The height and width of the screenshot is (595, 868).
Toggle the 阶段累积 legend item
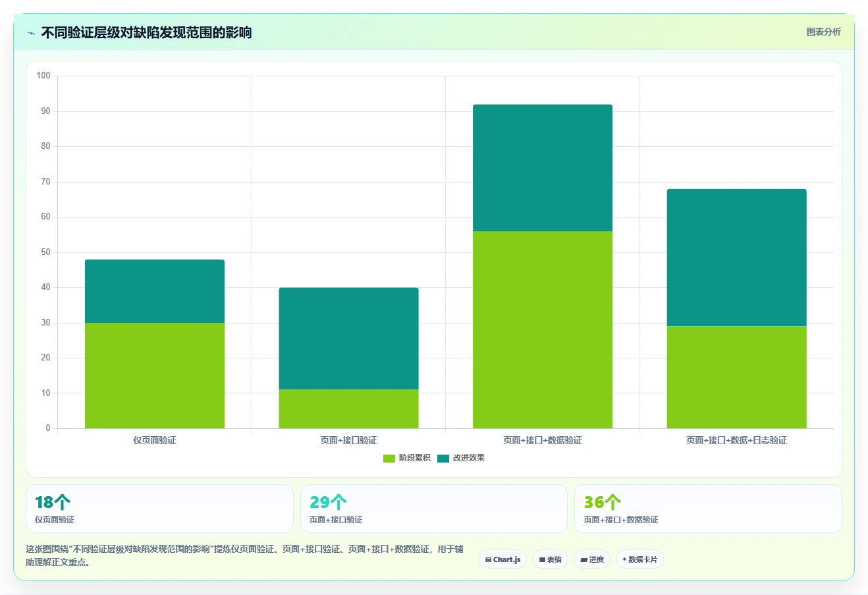click(x=407, y=458)
